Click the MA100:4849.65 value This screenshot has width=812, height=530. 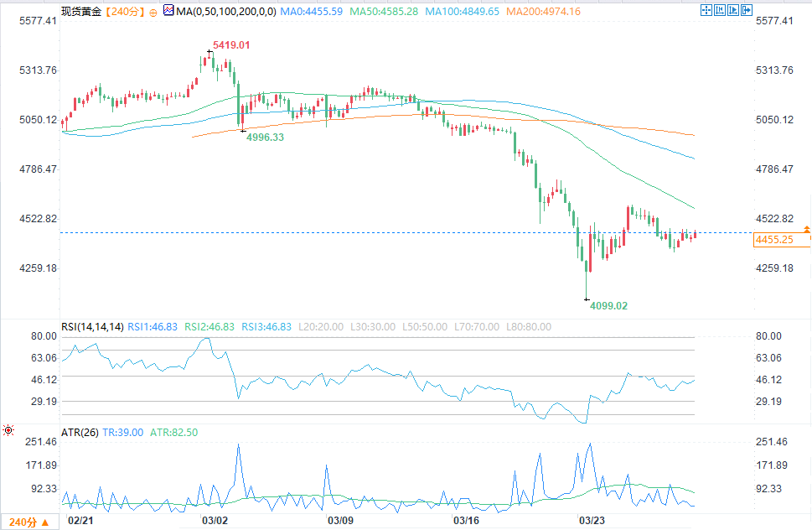coord(462,12)
